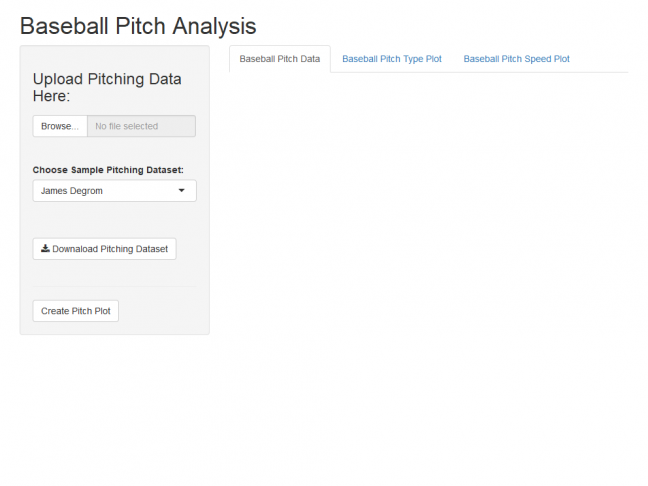Click the Browse... file upload button

[60, 126]
